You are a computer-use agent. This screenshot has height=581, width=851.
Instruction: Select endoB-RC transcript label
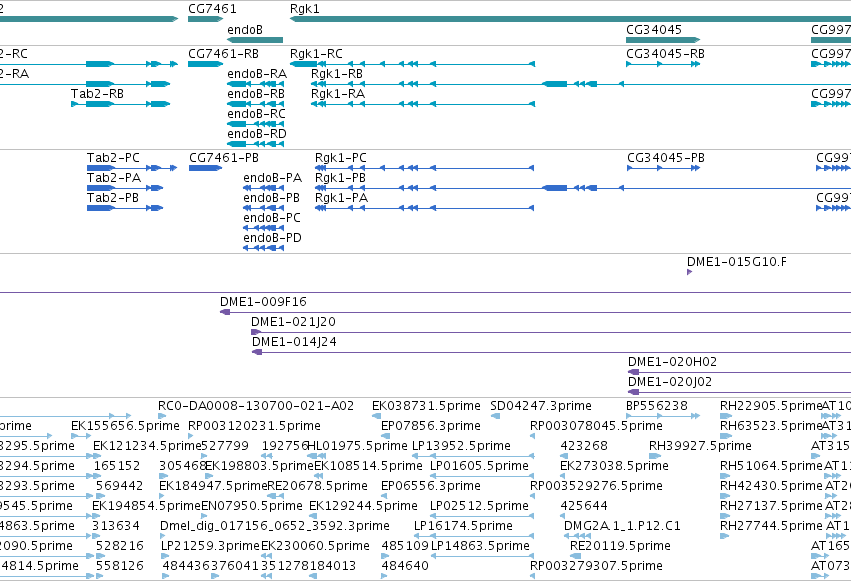click(256, 114)
